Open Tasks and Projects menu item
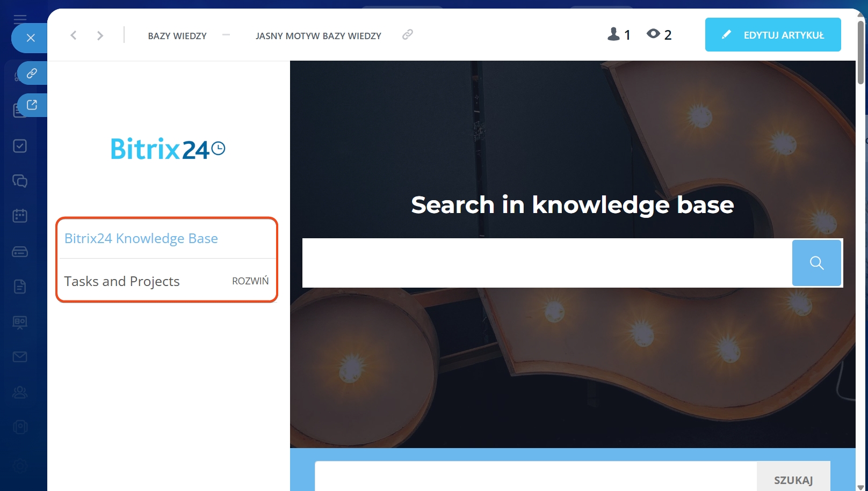Viewport: 868px width, 491px height. pyautogui.click(x=122, y=281)
